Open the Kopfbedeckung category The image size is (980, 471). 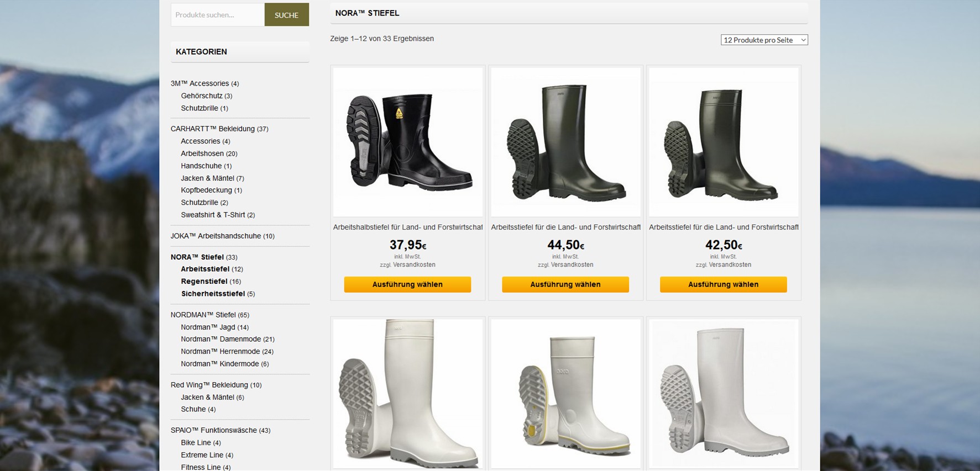click(206, 190)
